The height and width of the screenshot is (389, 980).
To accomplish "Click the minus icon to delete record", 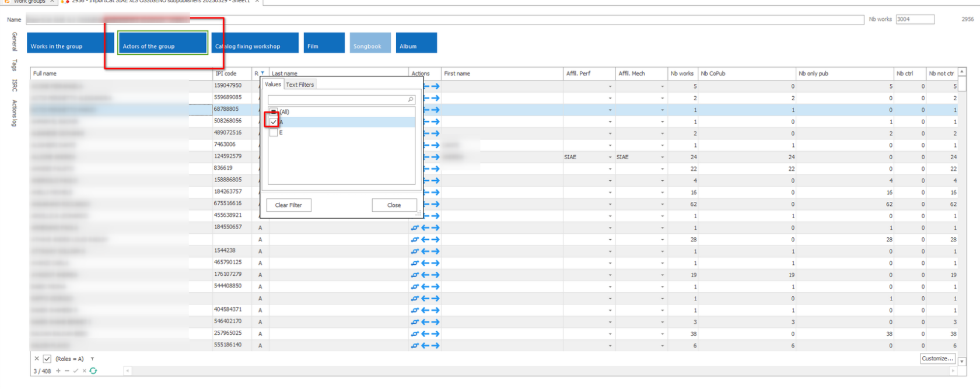I will [66, 371].
